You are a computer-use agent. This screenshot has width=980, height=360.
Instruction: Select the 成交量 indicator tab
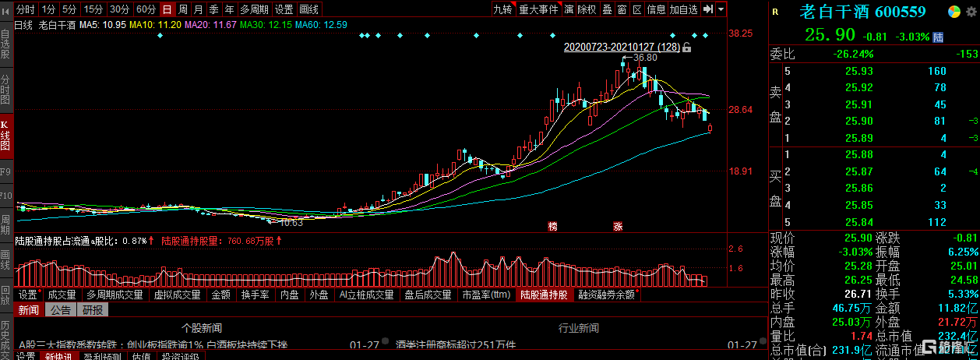(62, 295)
